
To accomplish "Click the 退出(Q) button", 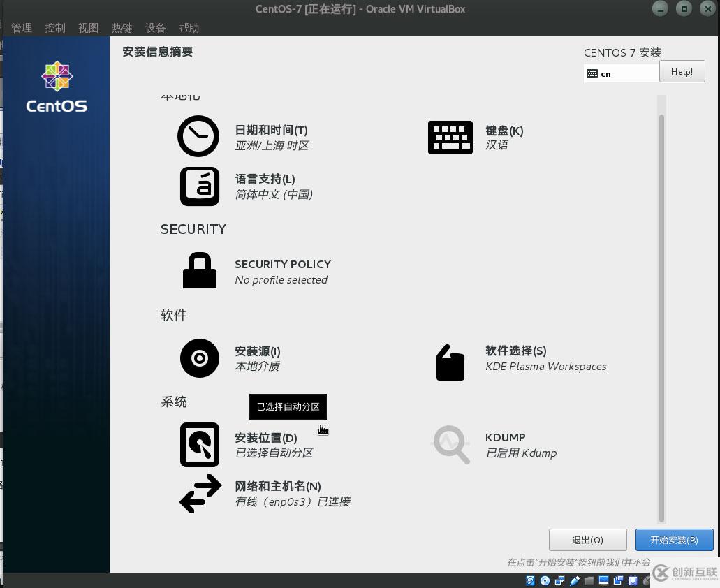I will tap(588, 540).
